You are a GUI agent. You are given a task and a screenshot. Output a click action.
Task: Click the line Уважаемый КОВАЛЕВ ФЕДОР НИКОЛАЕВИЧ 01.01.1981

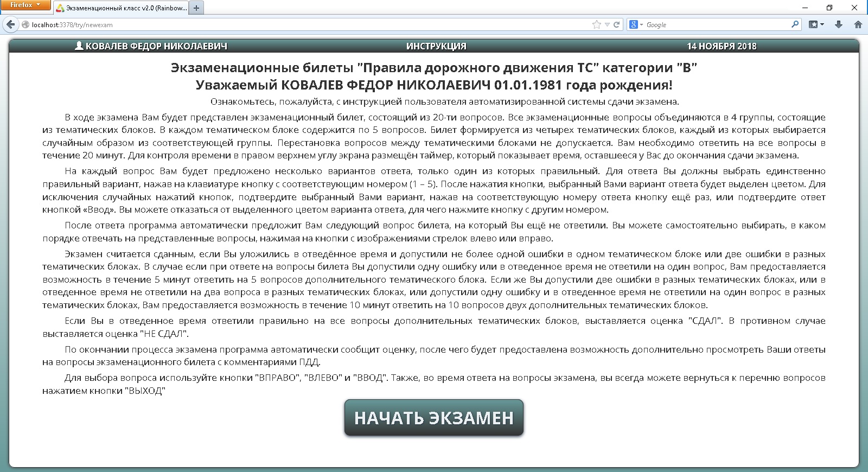point(434,85)
